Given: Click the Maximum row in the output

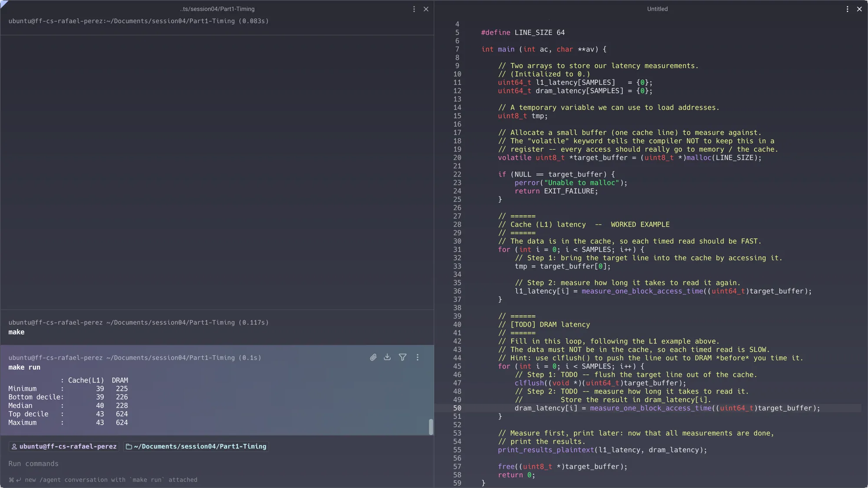Looking at the screenshot, I should [x=68, y=422].
